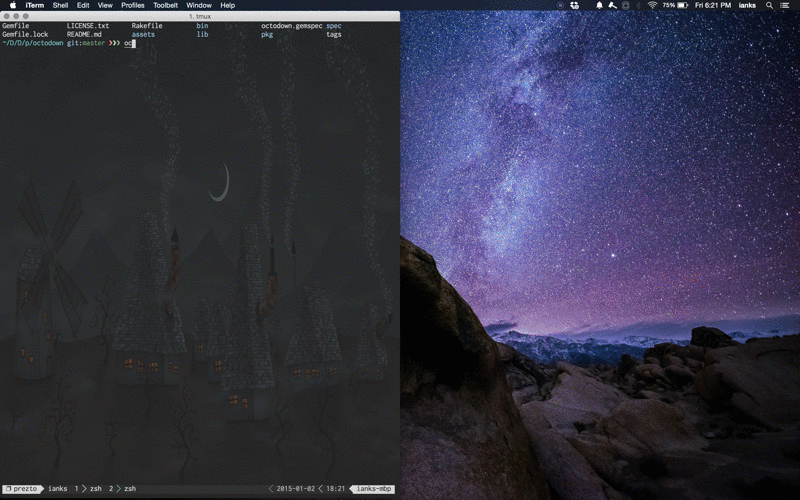Click the Bluetooth status icon
800x500 pixels.
(638, 5)
